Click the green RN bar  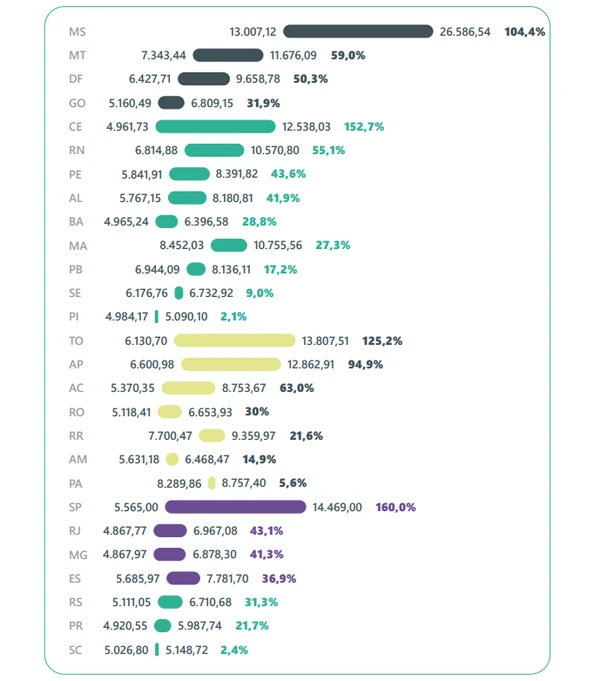pos(214,150)
